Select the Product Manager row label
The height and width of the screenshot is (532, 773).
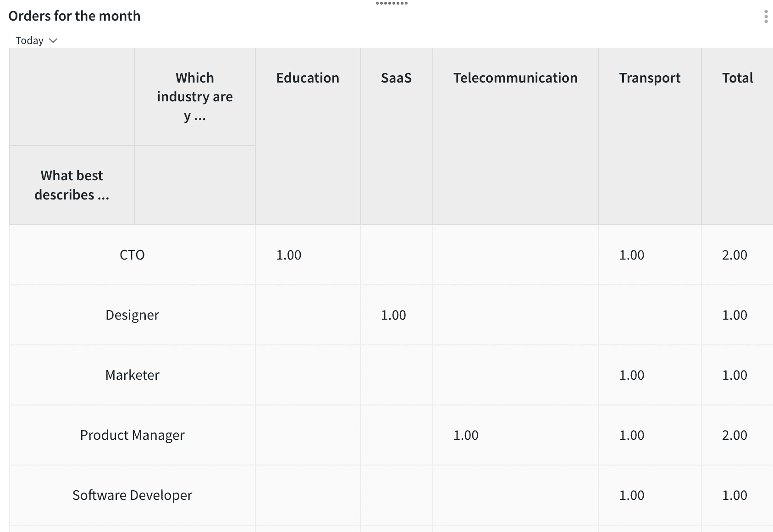pyautogui.click(x=132, y=435)
